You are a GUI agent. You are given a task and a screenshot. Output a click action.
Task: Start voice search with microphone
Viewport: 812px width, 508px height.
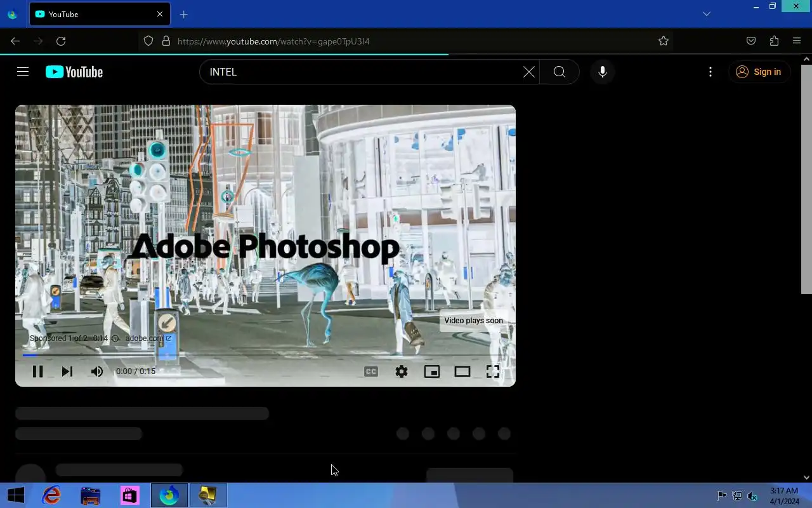603,72
